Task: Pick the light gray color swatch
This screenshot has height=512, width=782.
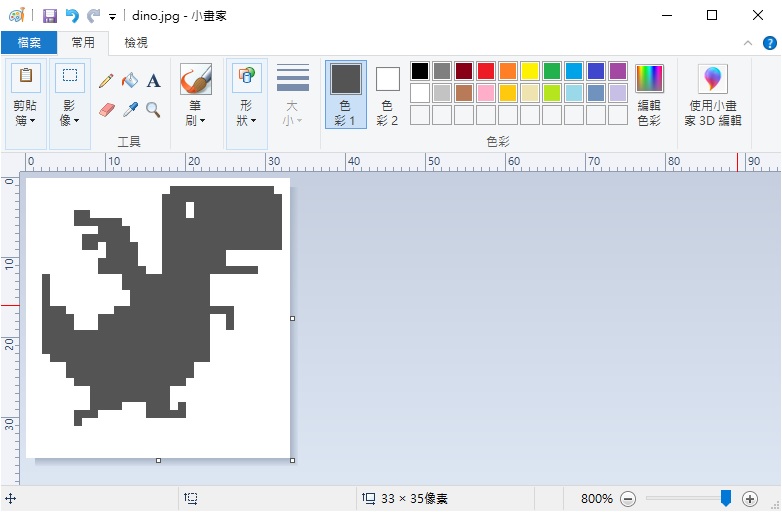Action: coord(442,93)
